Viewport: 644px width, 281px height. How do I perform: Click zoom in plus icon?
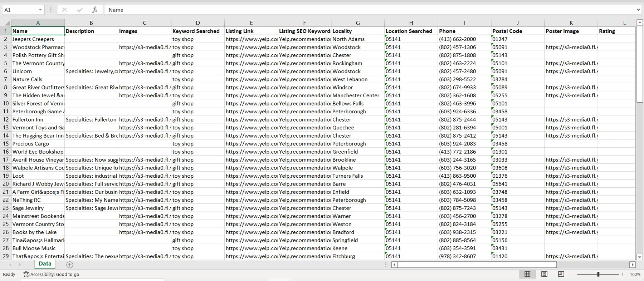click(x=623, y=274)
